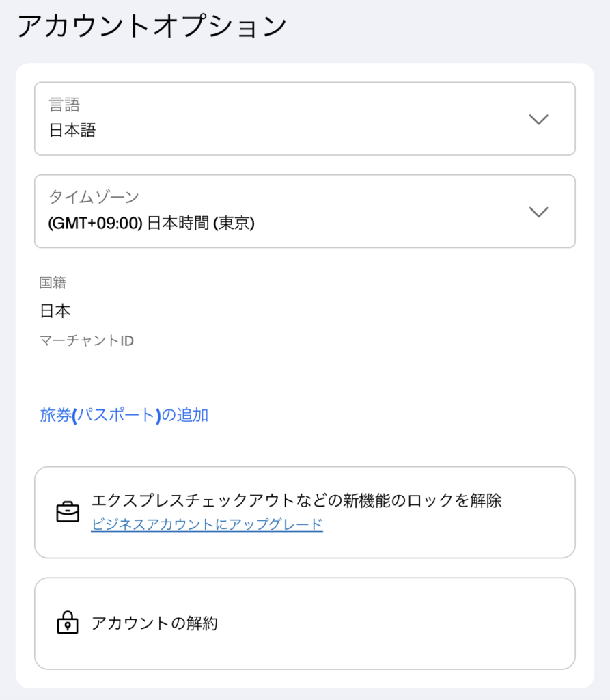Select アカウントの解約 to close the account
Screen dimensions: 610x700
(x=154, y=623)
